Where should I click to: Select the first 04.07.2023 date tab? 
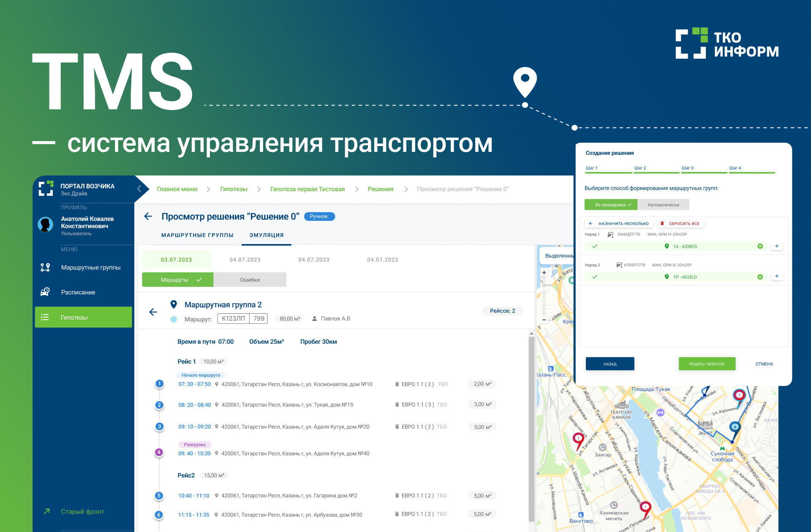pyautogui.click(x=245, y=260)
